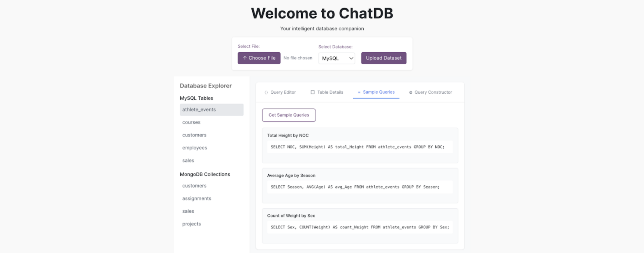Click the No file chosen text

(298, 58)
